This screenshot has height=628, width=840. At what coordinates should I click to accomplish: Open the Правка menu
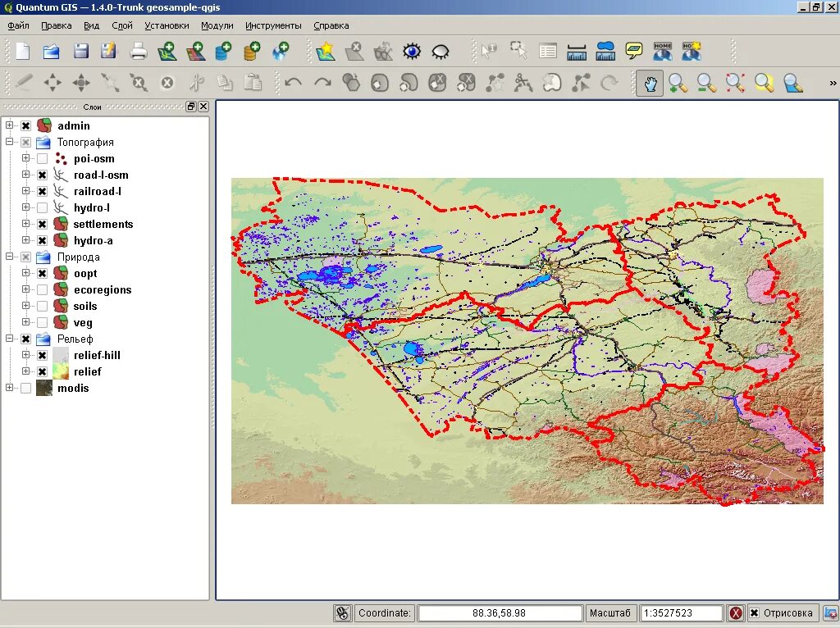(57, 25)
